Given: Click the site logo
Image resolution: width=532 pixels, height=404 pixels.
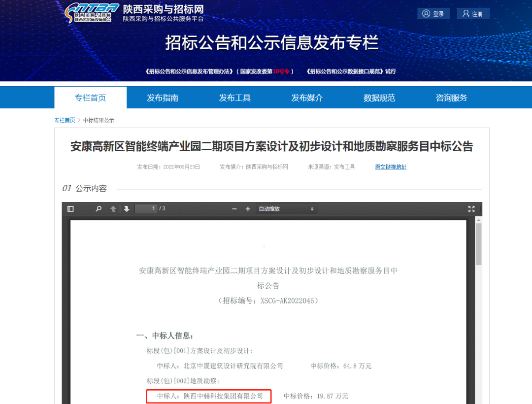Looking at the screenshot, I should pyautogui.click(x=92, y=13).
